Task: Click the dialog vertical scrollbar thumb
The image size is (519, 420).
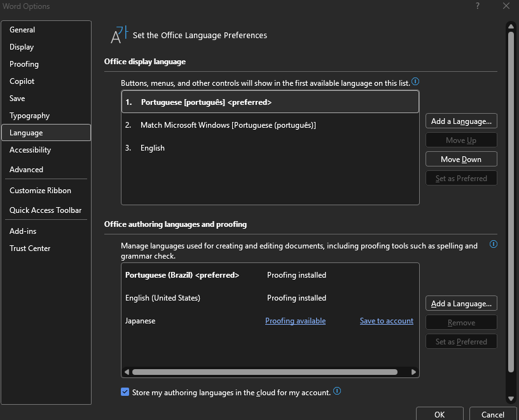Action: (511, 201)
